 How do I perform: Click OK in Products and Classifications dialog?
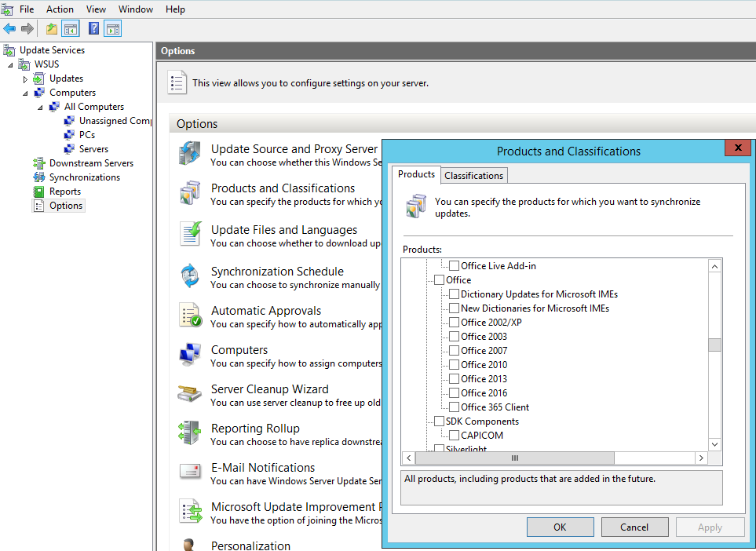(x=560, y=527)
